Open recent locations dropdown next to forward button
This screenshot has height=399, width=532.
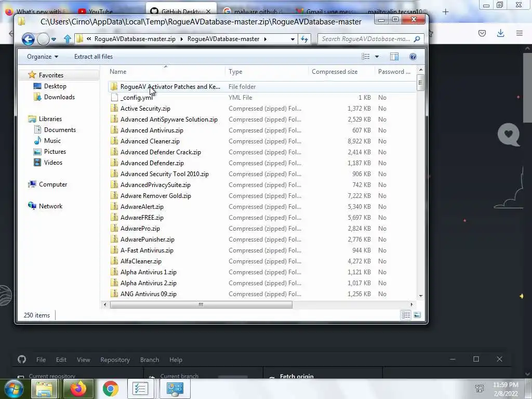(x=54, y=39)
